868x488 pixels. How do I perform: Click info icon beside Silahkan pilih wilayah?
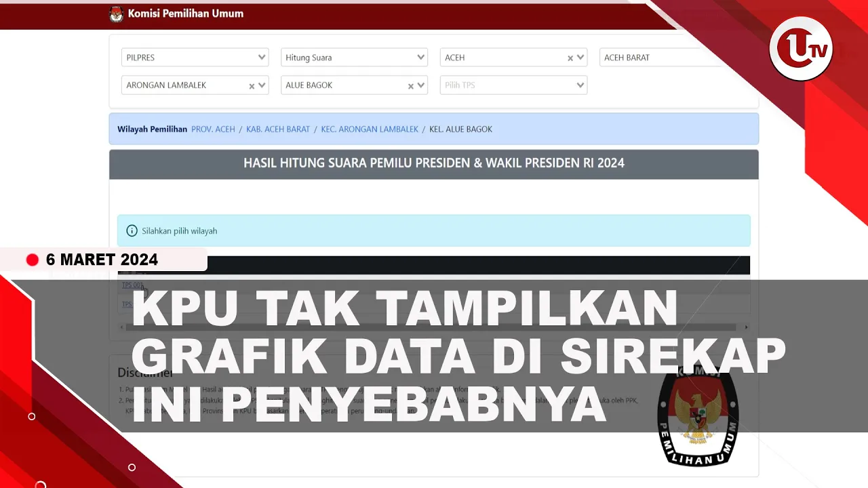132,230
